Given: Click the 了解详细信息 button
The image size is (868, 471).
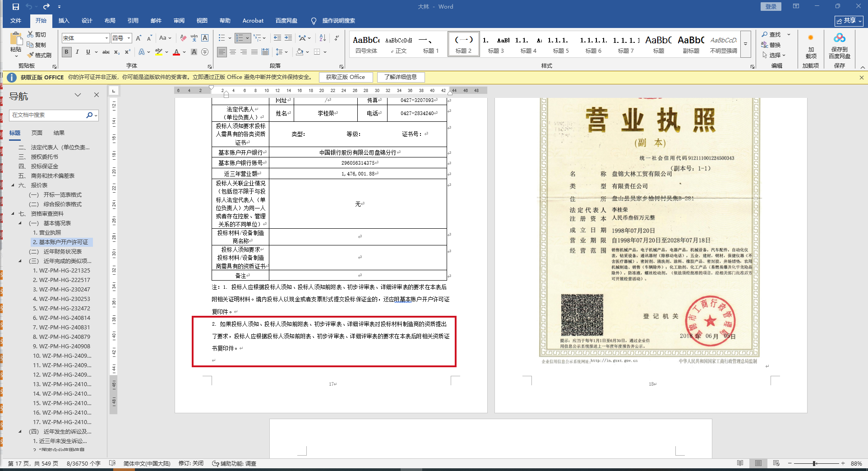Looking at the screenshot, I should tap(401, 77).
